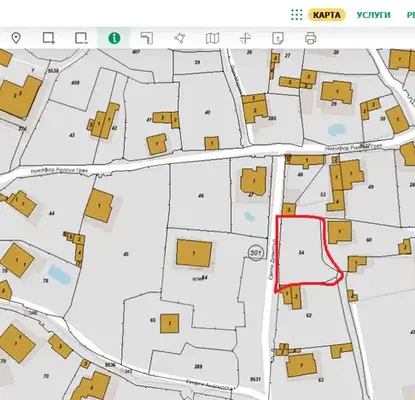Choose the measure line tool
Viewport: 415px width, 400px height.
pos(147,38)
